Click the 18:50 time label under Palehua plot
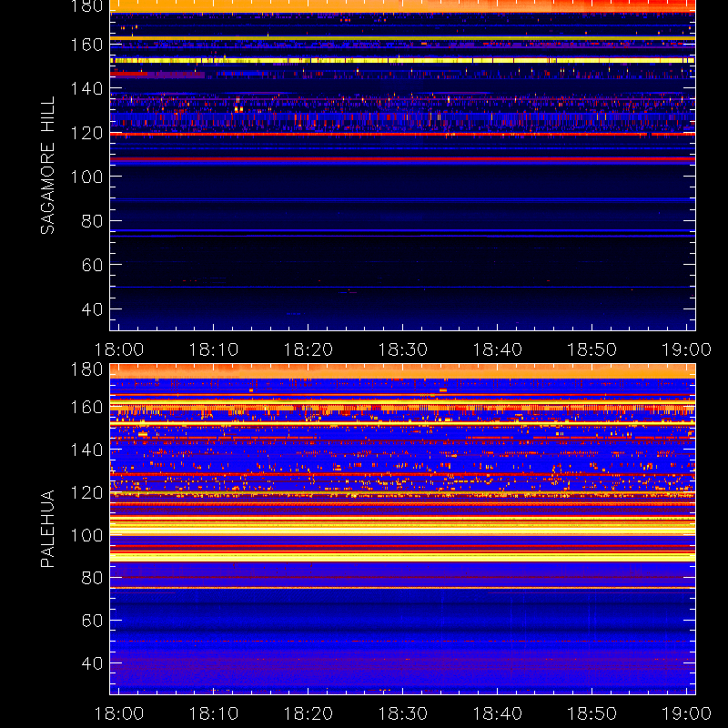728x728 pixels. [x=591, y=713]
